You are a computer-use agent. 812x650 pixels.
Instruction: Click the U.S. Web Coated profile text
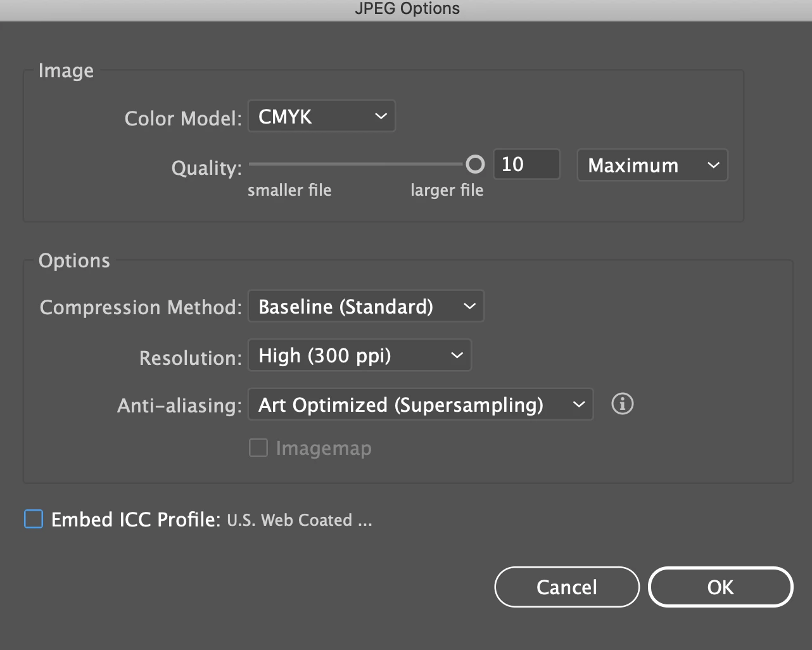coord(299,520)
